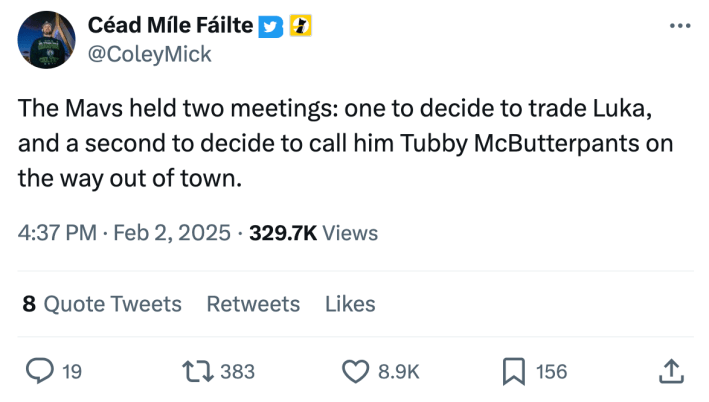Open the three-dot more options menu
The height and width of the screenshot is (402, 709).
(680, 25)
